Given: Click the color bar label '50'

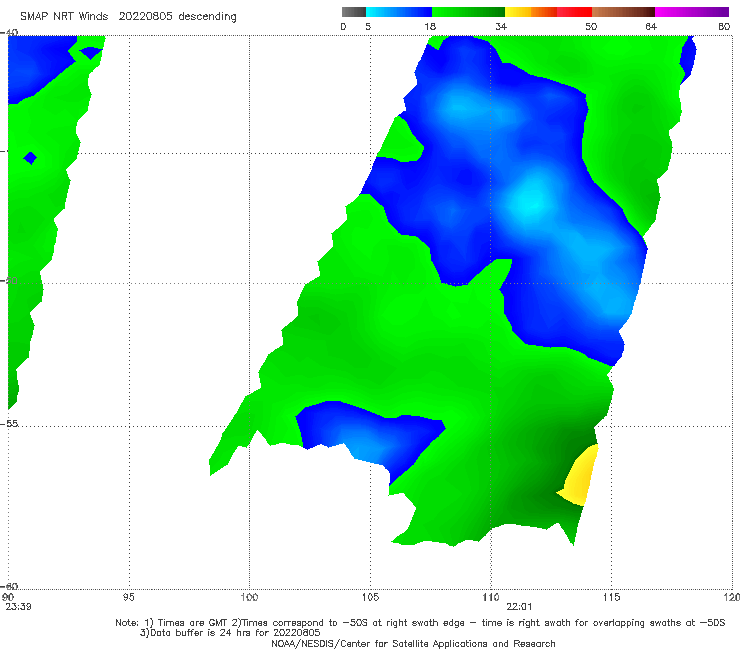Looking at the screenshot, I should pyautogui.click(x=591, y=26).
